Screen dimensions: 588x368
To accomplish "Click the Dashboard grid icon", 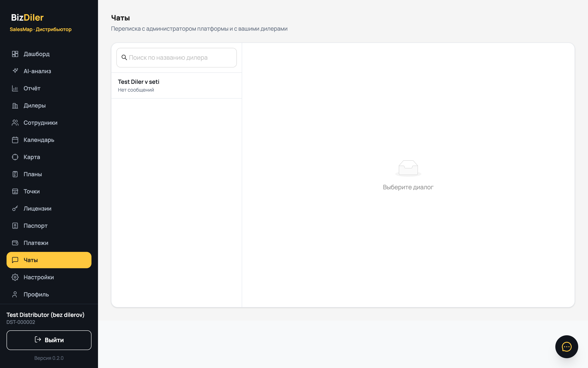I will tap(15, 54).
